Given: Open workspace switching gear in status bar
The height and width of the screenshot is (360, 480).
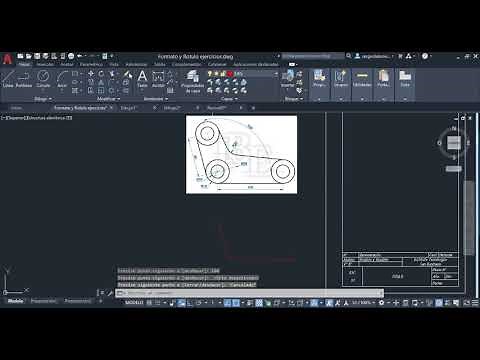Looking at the screenshot, I should tap(382, 303).
